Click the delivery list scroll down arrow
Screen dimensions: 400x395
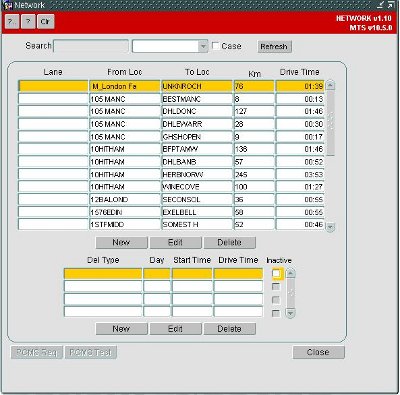click(x=291, y=313)
